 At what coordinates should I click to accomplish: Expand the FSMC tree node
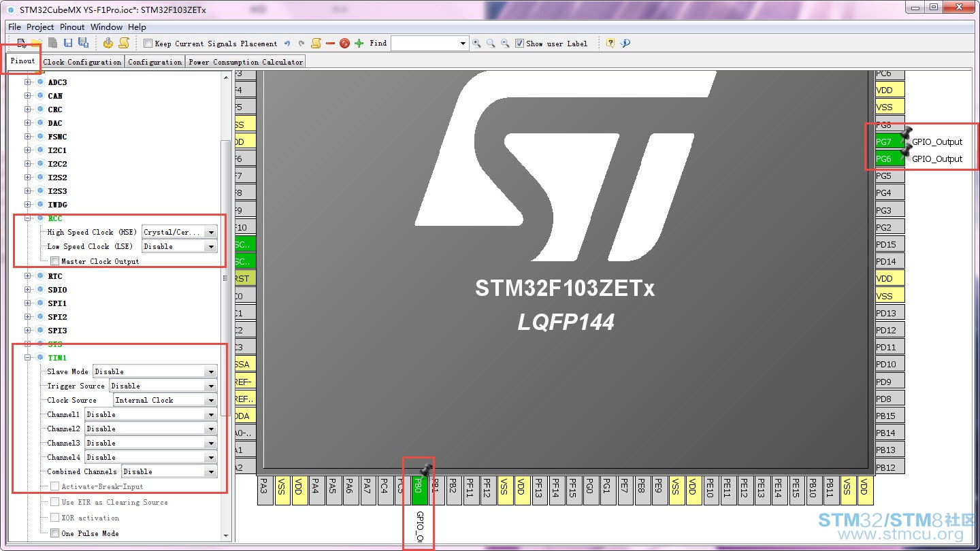point(28,137)
